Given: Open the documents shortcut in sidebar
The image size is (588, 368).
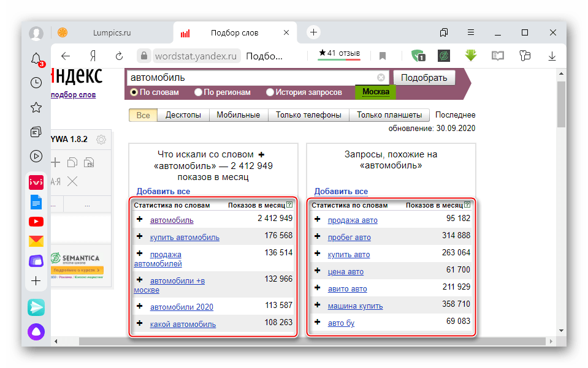Looking at the screenshot, I should point(36,202).
